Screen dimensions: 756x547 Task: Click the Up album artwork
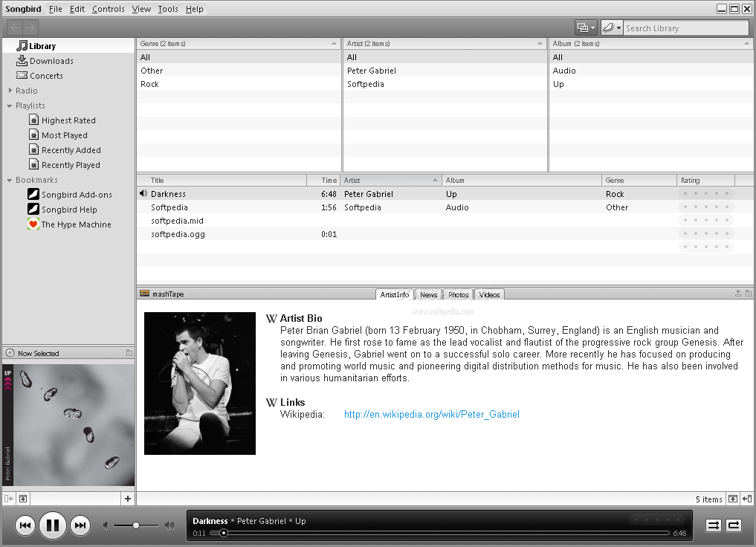point(68,425)
